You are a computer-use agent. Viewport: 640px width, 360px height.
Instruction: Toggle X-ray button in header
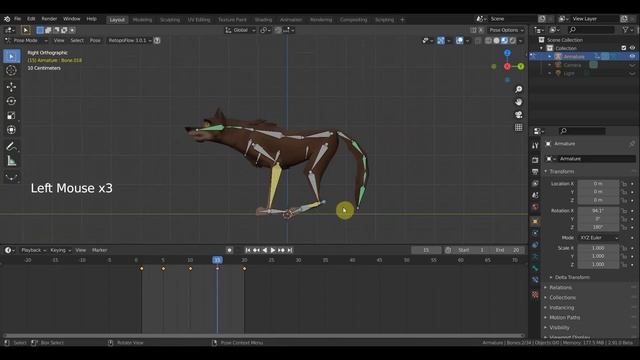pos(478,40)
